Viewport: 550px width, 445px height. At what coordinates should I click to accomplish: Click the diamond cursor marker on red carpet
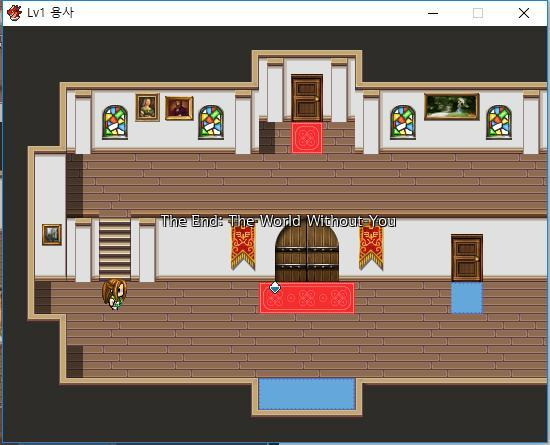tap(275, 288)
